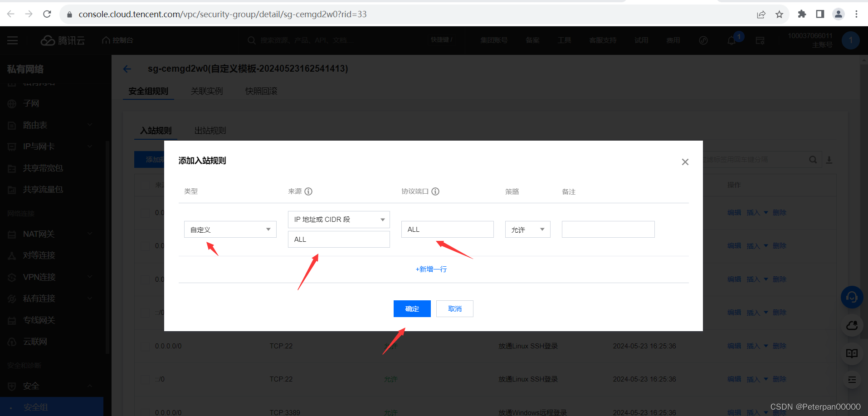868x416 pixels.
Task: Open the IP 地址或 CIDR 段 dropdown
Action: click(339, 220)
